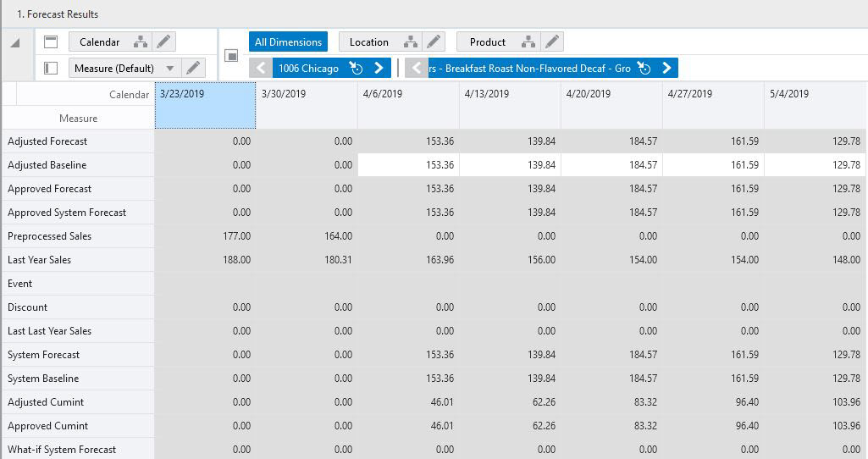
Task: Click the Calendar edit pencil icon
Action: (163, 42)
